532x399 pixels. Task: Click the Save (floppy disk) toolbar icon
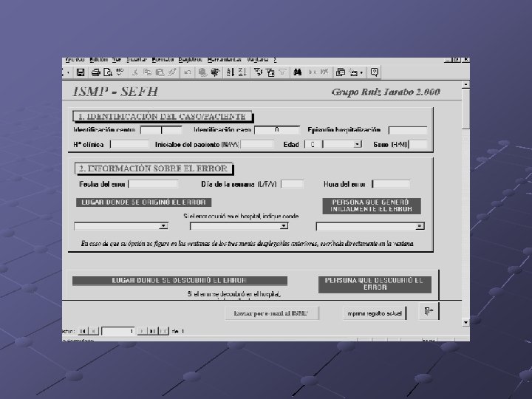click(x=81, y=72)
